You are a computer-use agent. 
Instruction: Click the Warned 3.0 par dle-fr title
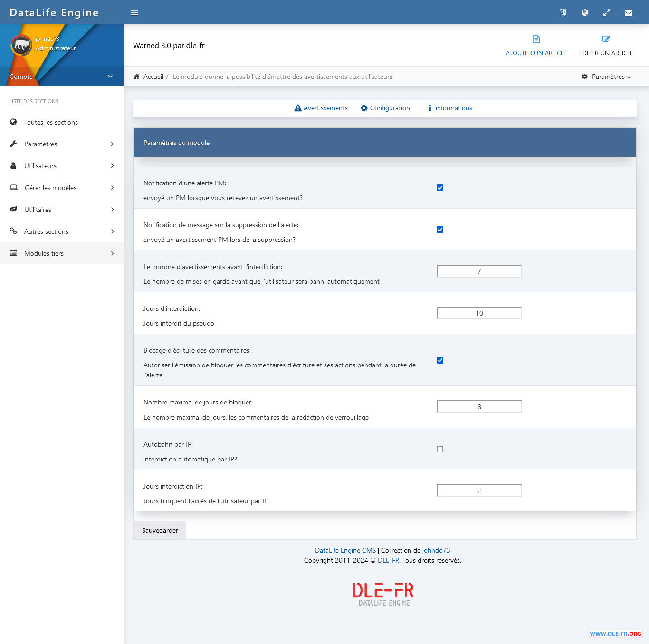pos(169,46)
